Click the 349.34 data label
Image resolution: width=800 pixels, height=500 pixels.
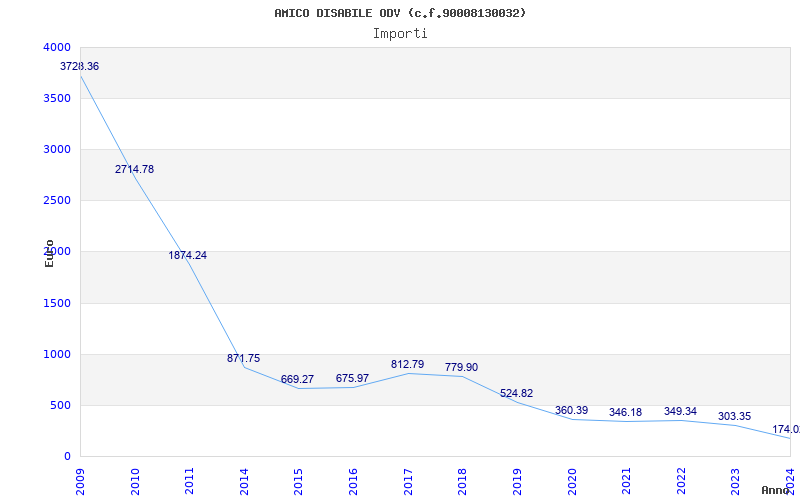coord(680,411)
